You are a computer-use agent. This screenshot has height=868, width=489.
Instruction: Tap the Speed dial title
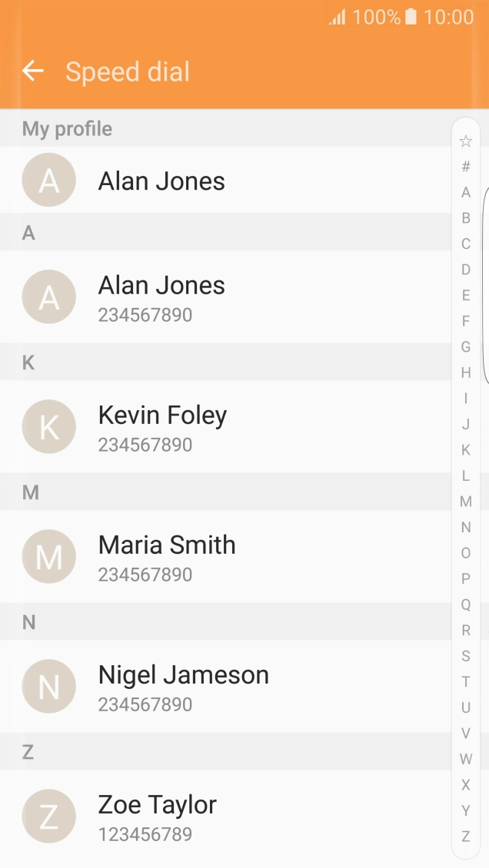coord(128,71)
